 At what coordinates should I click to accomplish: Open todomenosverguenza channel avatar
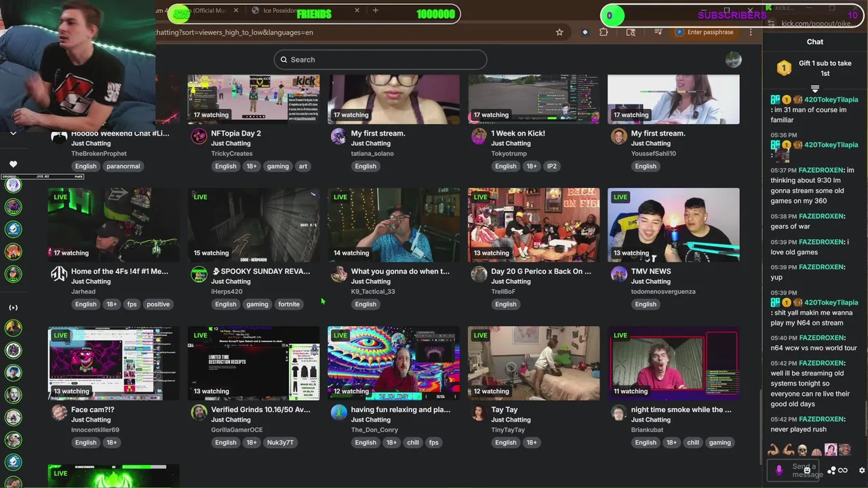(618, 274)
